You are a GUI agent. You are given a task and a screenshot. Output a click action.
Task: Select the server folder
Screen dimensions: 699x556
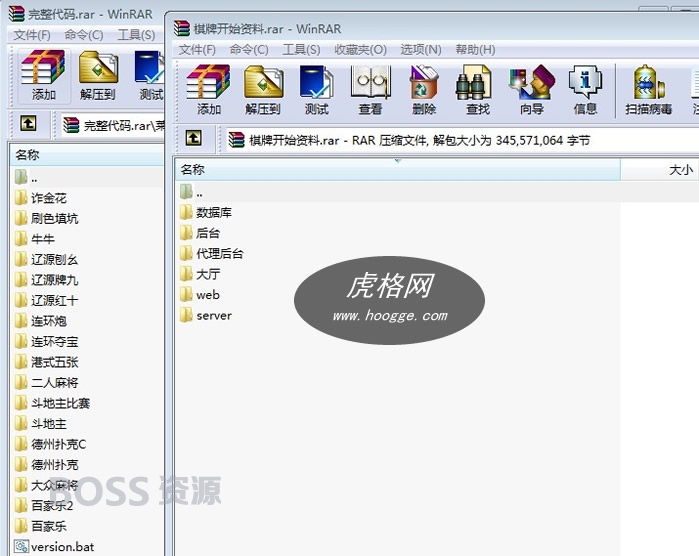pos(206,315)
